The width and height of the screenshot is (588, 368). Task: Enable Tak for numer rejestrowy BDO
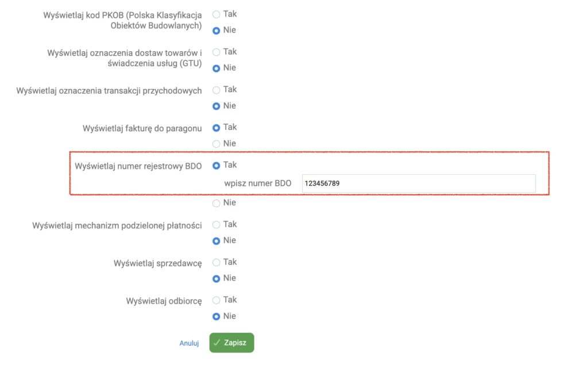216,166
